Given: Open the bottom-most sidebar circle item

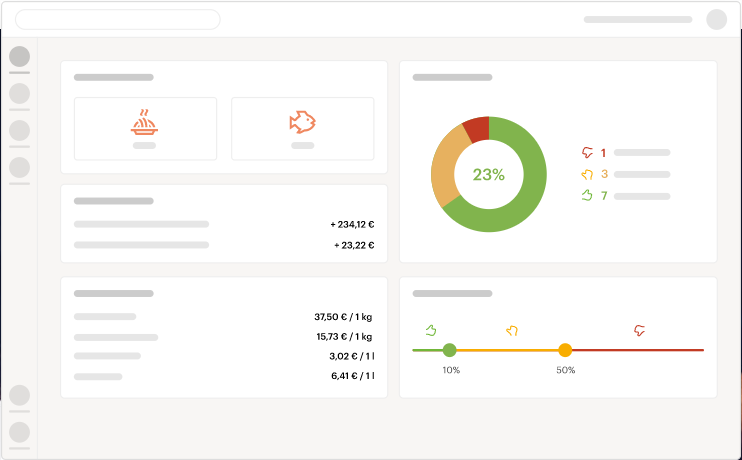Looking at the screenshot, I should pyautogui.click(x=19, y=432).
